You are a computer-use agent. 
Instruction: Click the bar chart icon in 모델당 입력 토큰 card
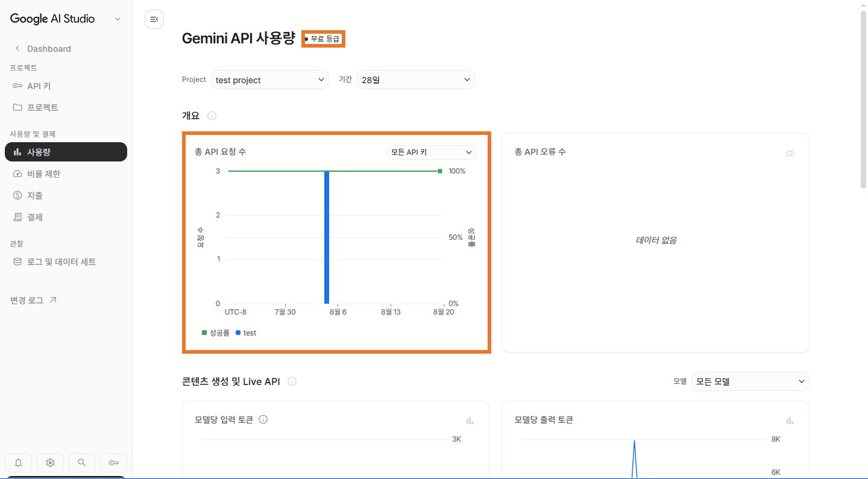tap(470, 420)
